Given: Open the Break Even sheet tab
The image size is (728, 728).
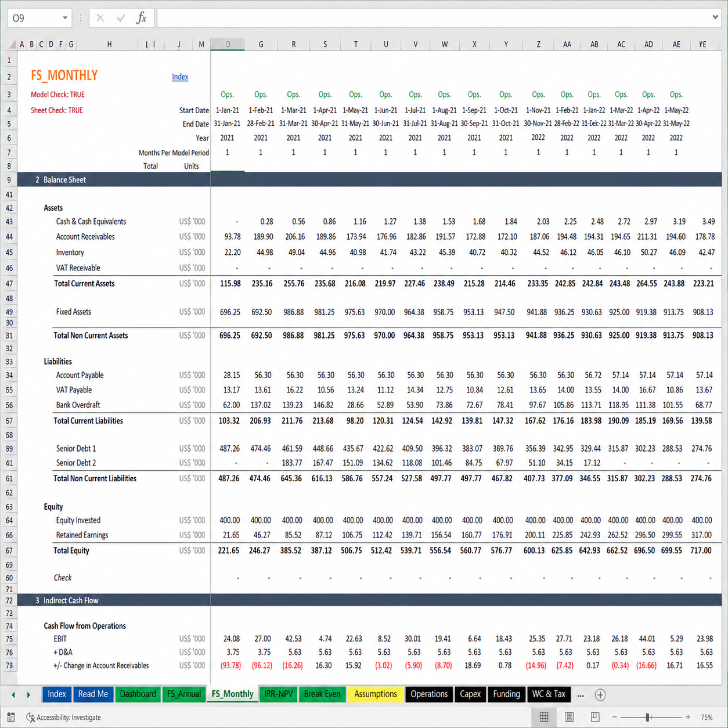Looking at the screenshot, I should 322,694.
